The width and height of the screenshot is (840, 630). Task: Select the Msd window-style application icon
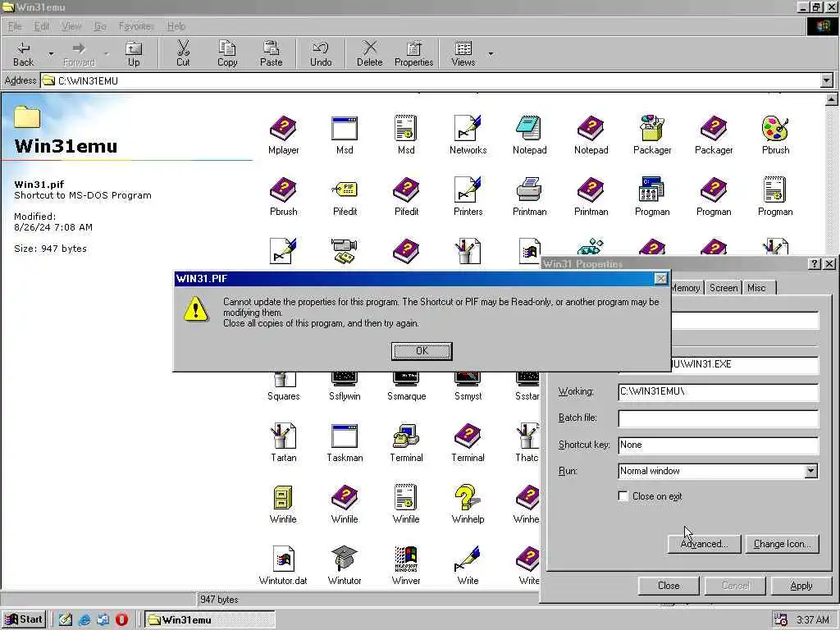click(x=345, y=129)
